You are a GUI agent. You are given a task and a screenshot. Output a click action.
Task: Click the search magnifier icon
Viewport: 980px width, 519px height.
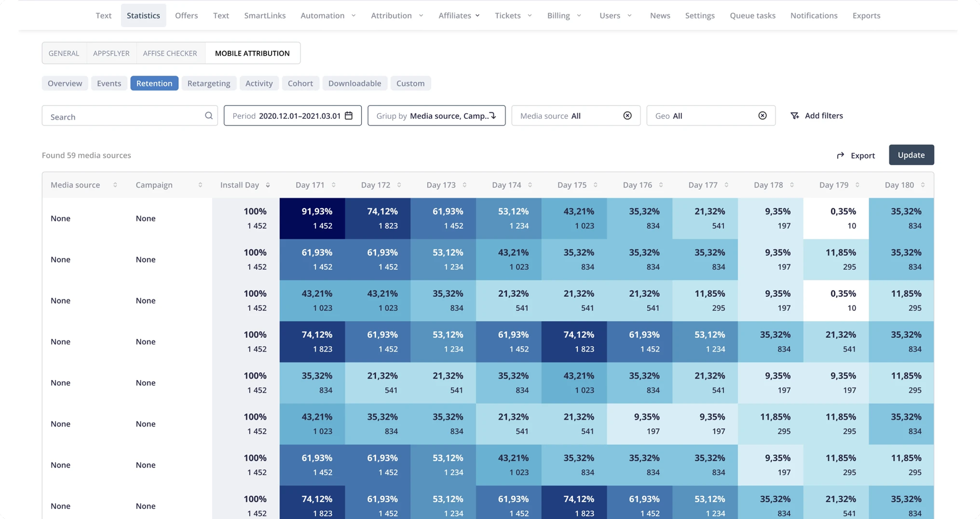point(209,115)
